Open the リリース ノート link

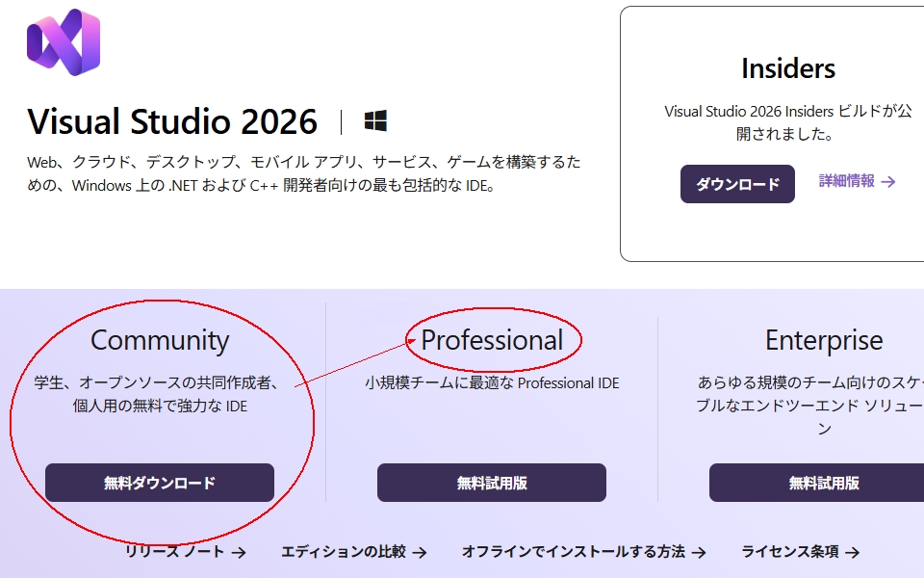click(174, 552)
